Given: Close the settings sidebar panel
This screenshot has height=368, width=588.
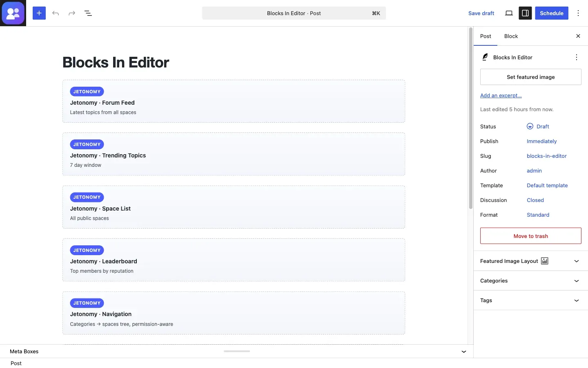Looking at the screenshot, I should (x=578, y=36).
